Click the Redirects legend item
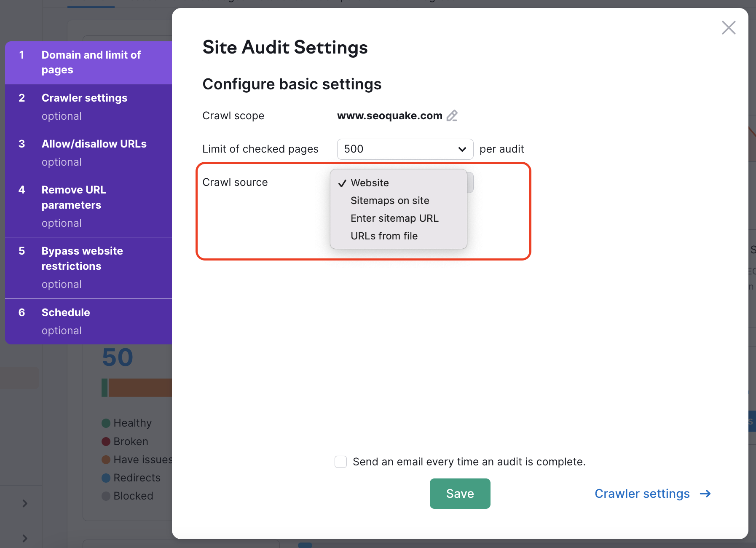This screenshot has width=756, height=548. point(131,478)
